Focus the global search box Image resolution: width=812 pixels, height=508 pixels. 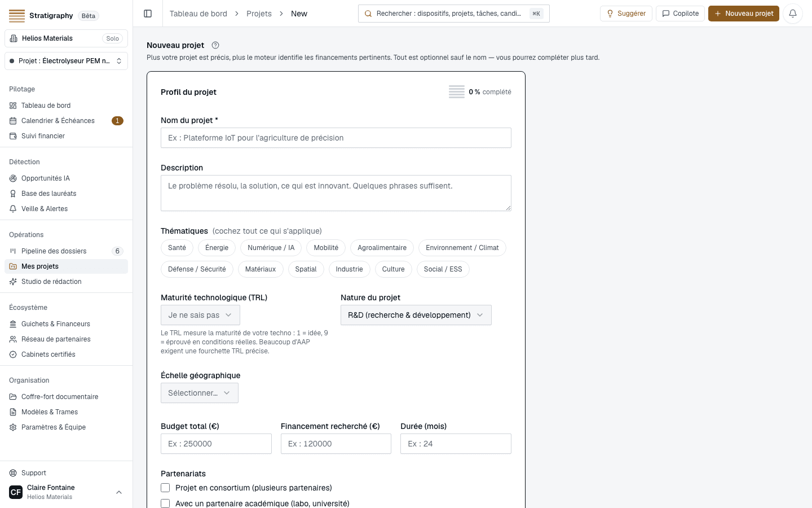[x=454, y=14]
